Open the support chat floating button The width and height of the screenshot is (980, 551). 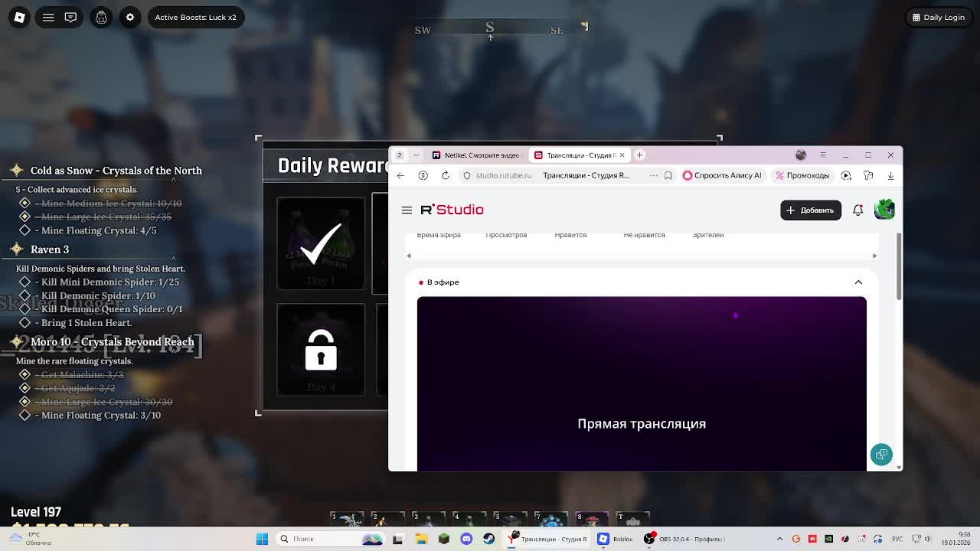pos(881,455)
